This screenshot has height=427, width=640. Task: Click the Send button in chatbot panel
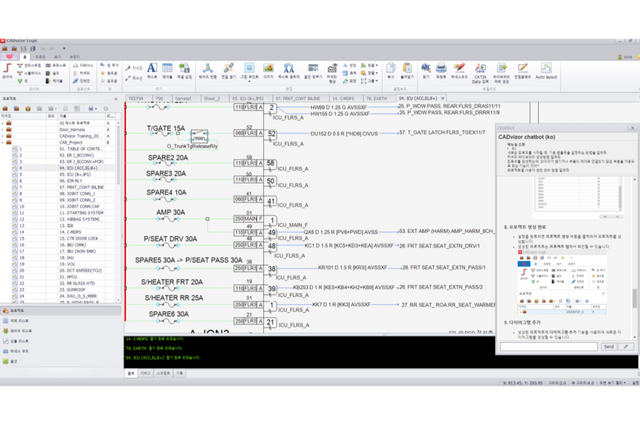pyautogui.click(x=609, y=346)
